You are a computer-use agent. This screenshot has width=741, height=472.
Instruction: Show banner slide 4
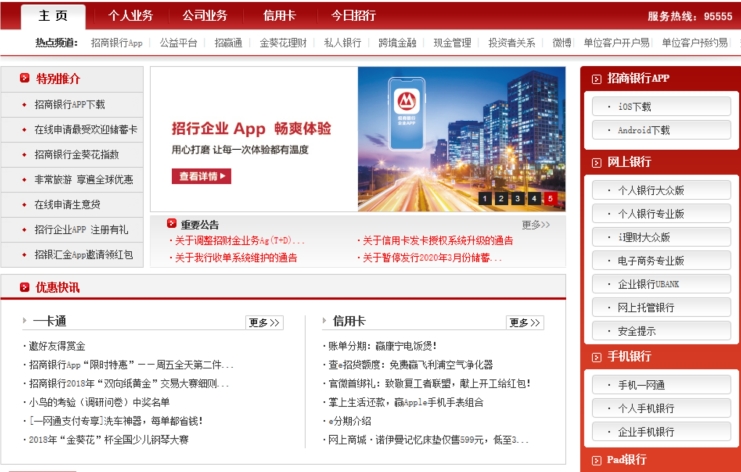click(534, 198)
